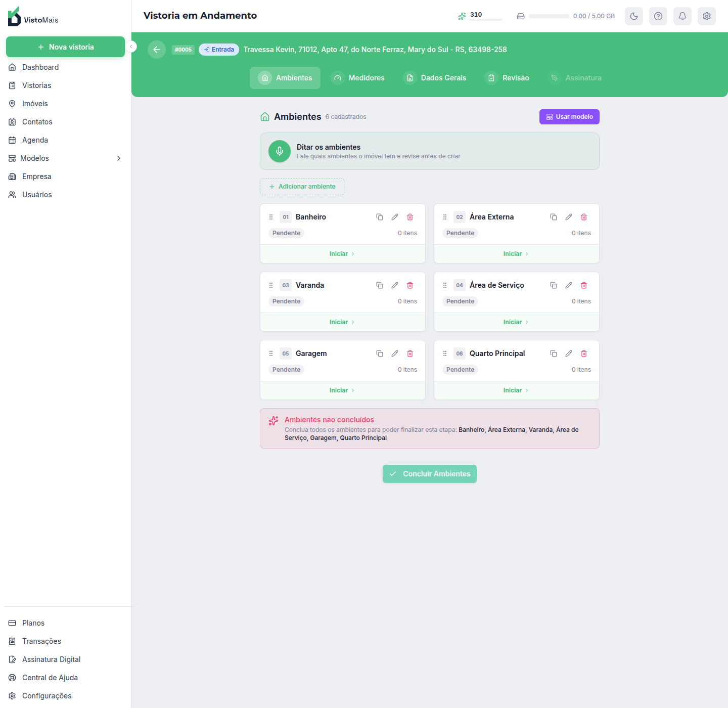Click the storage usage progress bar
Screen dimensions: 728x708
click(x=549, y=16)
